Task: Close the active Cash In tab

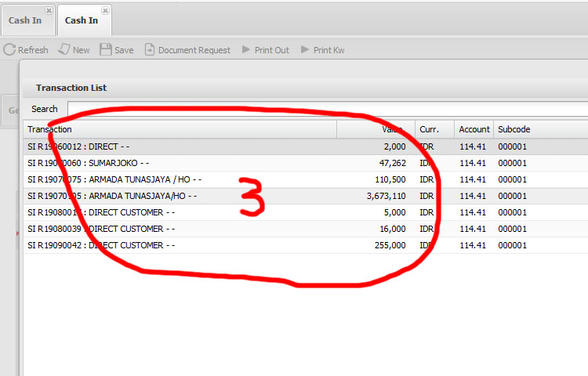Action: [105, 11]
